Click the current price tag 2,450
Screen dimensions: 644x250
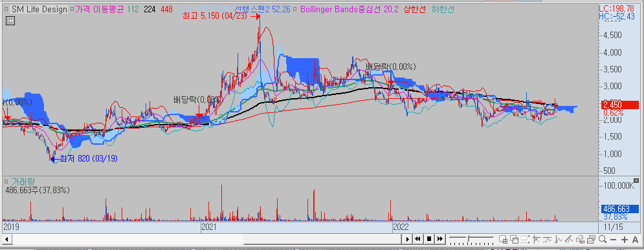(x=621, y=105)
